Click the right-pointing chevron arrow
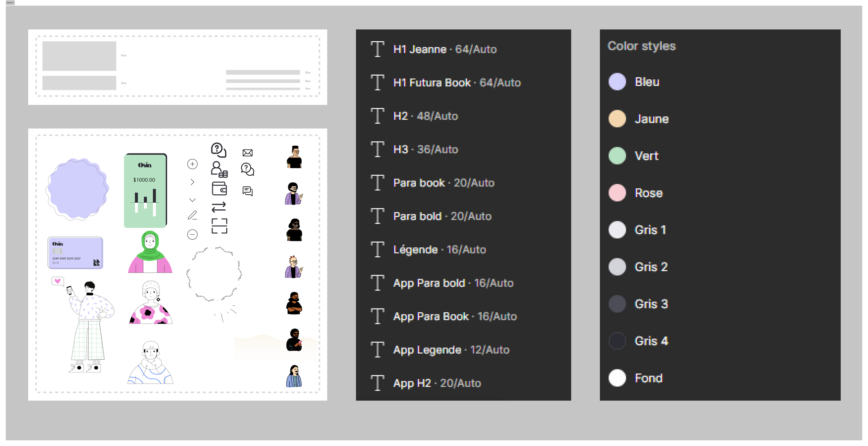 [192, 182]
